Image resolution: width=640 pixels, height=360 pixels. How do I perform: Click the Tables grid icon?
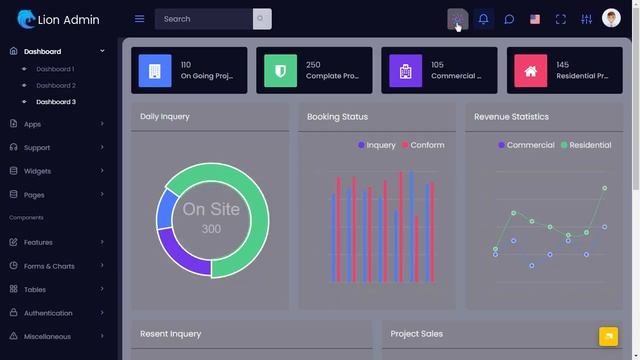pyautogui.click(x=13, y=289)
